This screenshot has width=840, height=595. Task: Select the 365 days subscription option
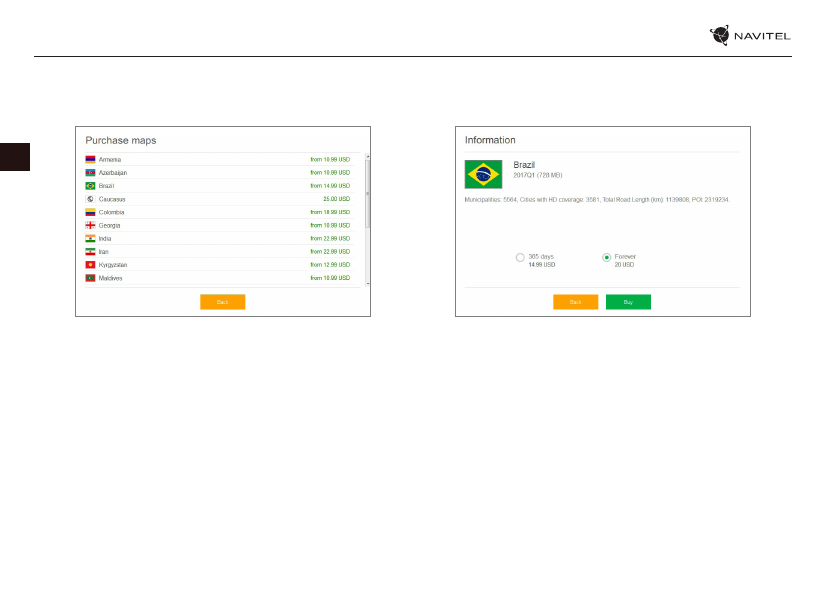coord(520,258)
